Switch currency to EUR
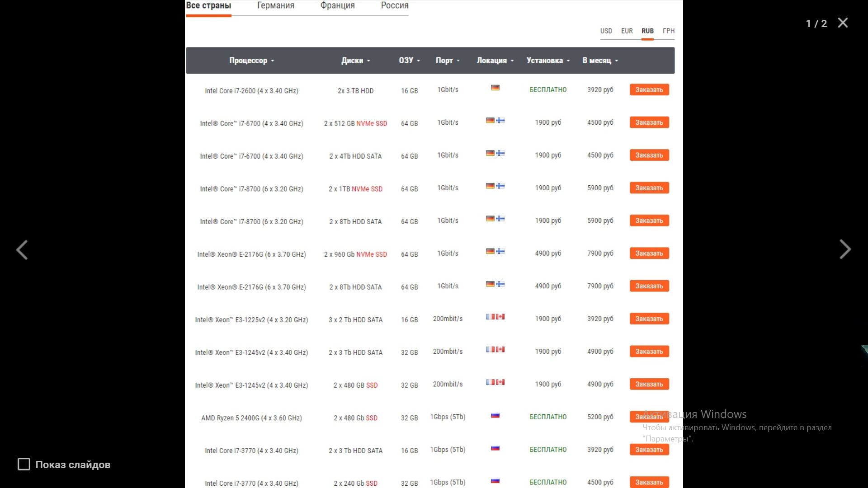 pyautogui.click(x=627, y=31)
